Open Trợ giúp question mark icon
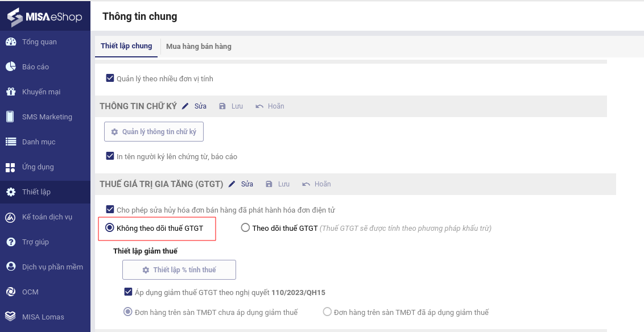The image size is (644, 332). (x=11, y=242)
